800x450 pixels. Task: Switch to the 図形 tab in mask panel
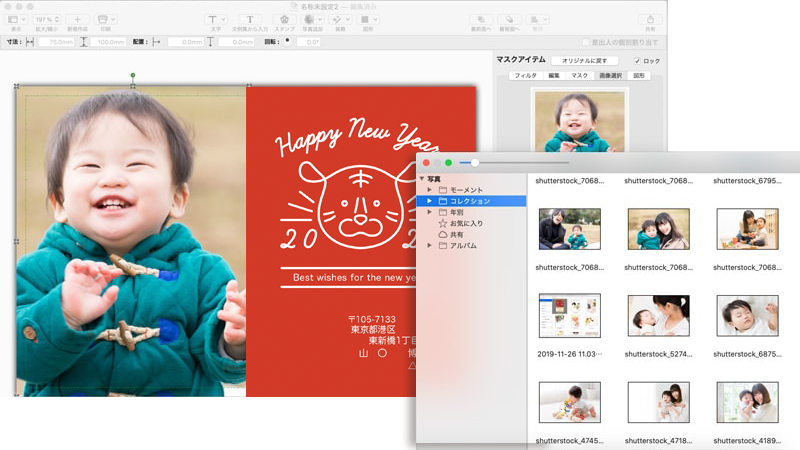click(x=639, y=76)
